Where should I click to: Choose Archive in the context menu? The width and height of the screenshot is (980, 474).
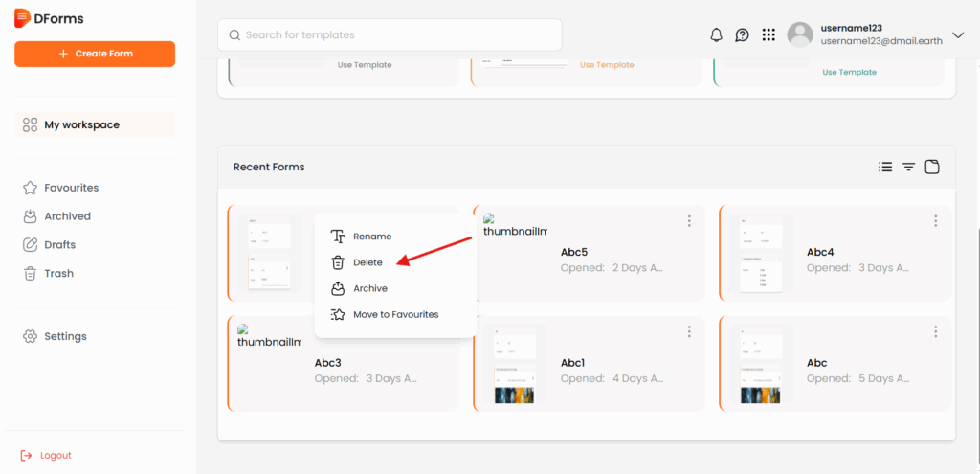[369, 288]
